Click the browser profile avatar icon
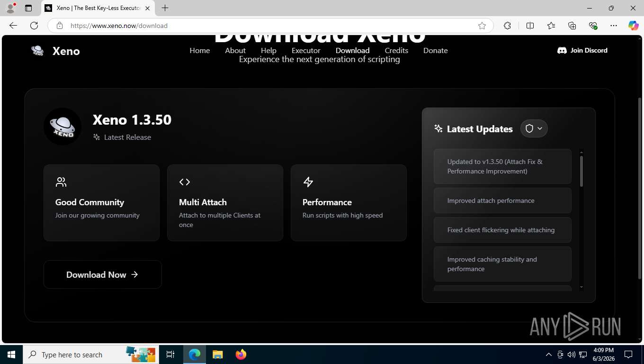This screenshot has width=644, height=364. tap(10, 8)
